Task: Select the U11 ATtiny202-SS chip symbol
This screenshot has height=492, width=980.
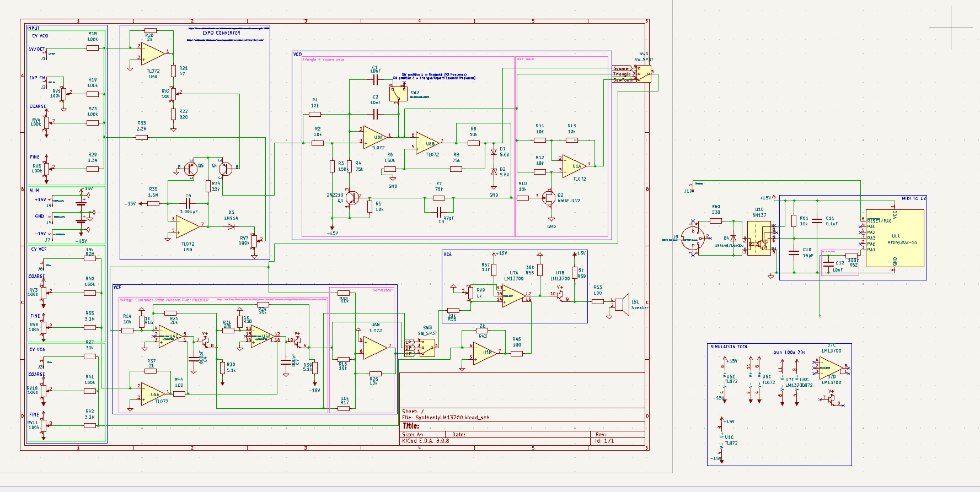Action: click(895, 238)
